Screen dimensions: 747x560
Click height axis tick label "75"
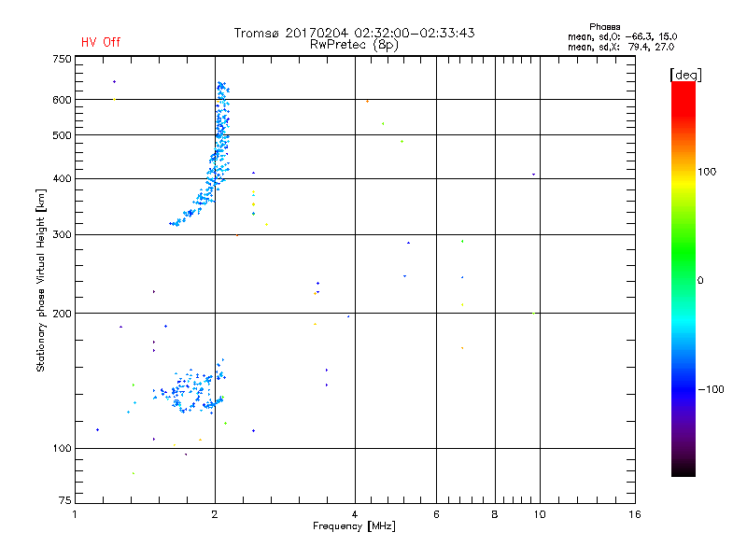pos(65,500)
